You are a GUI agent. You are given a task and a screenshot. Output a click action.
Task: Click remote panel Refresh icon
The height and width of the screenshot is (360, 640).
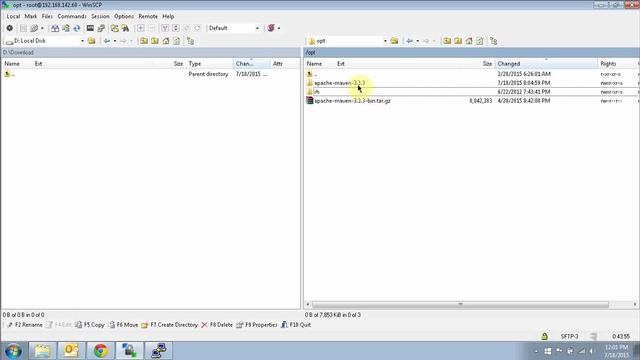[x=480, y=41]
